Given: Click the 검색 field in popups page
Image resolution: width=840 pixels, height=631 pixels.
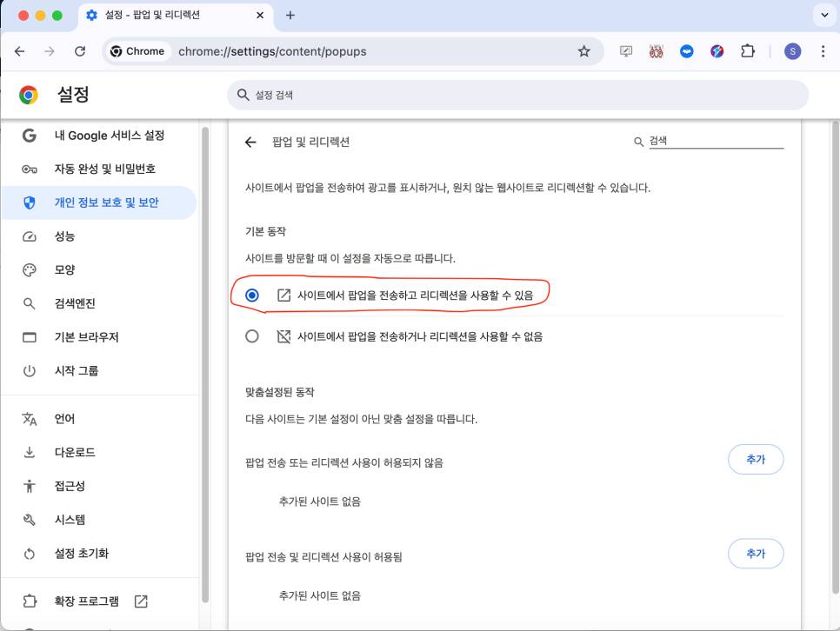Looking at the screenshot, I should pyautogui.click(x=715, y=141).
